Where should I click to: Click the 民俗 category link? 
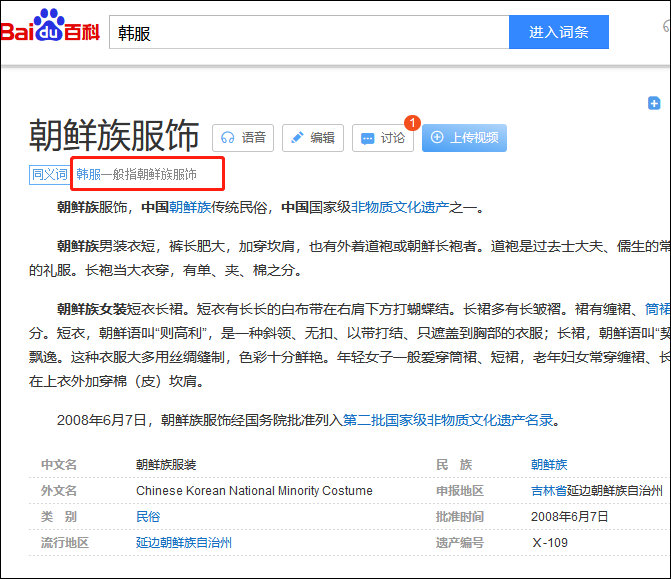point(147,517)
